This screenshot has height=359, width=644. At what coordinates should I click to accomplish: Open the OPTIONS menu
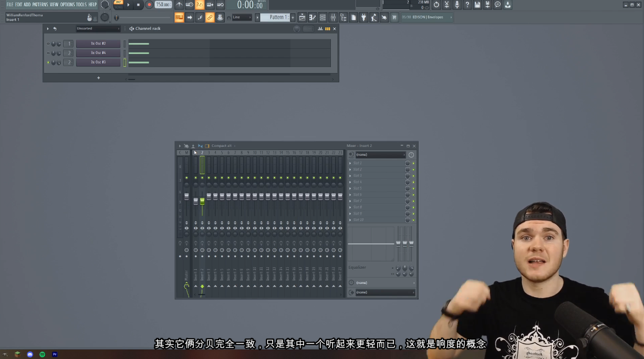click(x=67, y=5)
